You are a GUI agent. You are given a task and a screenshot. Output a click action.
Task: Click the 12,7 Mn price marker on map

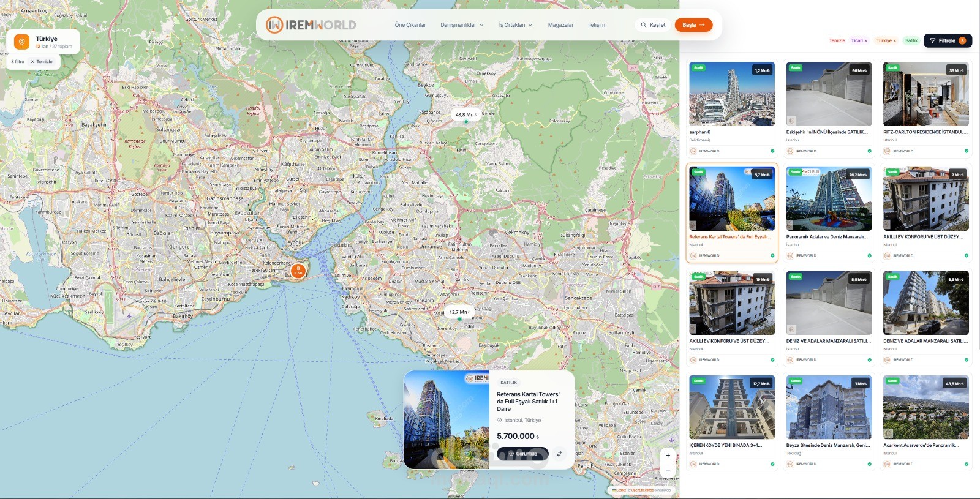tap(459, 312)
